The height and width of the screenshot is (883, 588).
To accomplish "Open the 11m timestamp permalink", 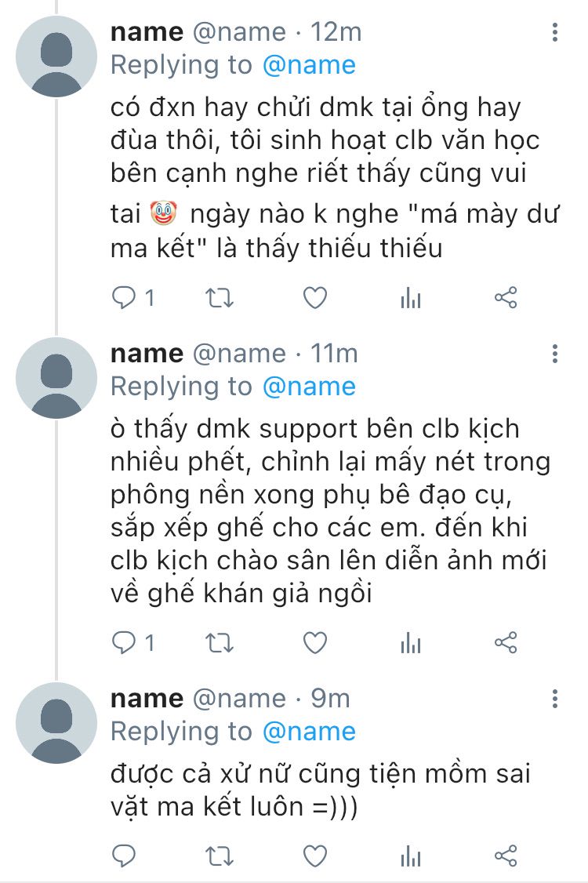I will point(335,354).
